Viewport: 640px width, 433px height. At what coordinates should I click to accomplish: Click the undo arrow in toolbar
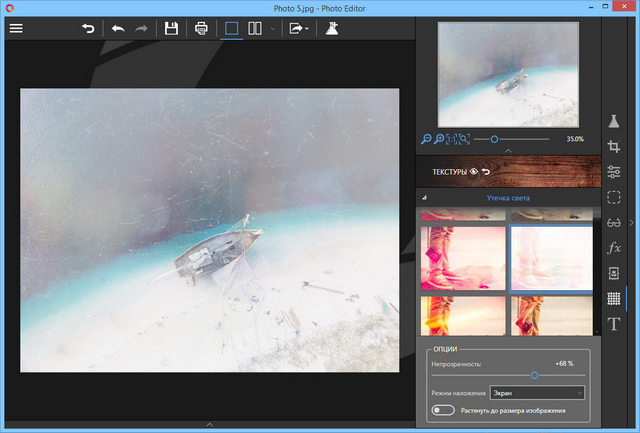[118, 28]
